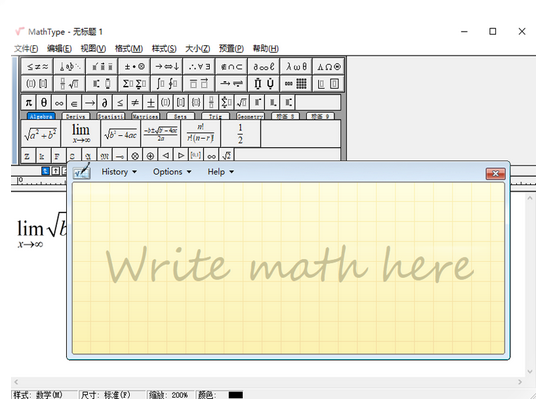Switch to the Geometry tab
The width and height of the screenshot is (541, 409).
[x=250, y=116]
